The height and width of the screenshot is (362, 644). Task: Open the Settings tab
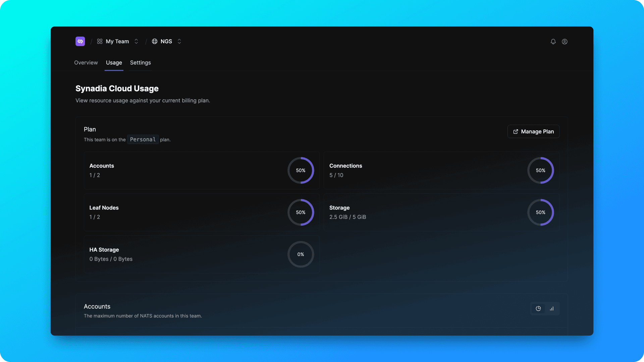point(140,63)
